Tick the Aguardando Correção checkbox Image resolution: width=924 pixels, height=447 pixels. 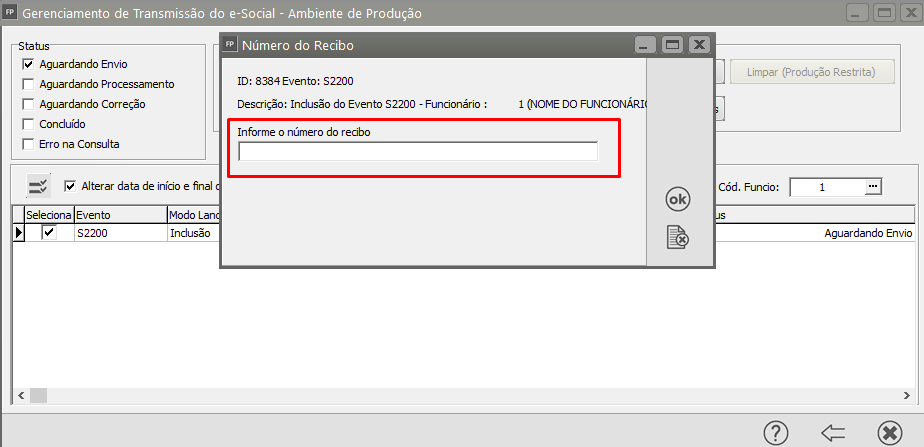tap(28, 104)
